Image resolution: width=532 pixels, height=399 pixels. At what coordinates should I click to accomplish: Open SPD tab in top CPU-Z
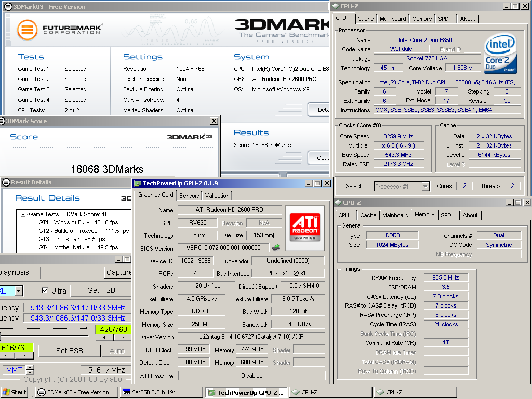[443, 19]
